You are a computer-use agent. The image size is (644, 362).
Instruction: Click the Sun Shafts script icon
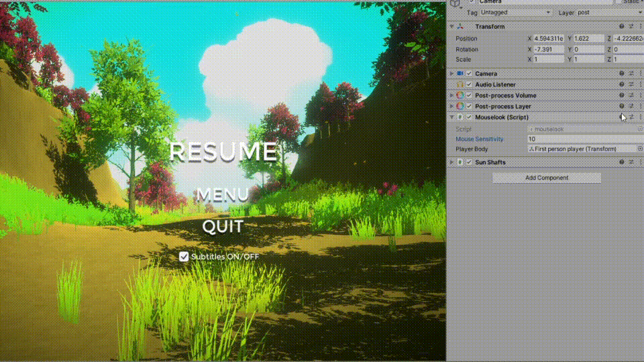(460, 162)
